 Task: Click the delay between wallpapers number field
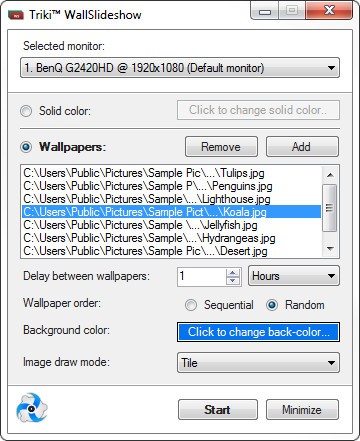click(202, 276)
